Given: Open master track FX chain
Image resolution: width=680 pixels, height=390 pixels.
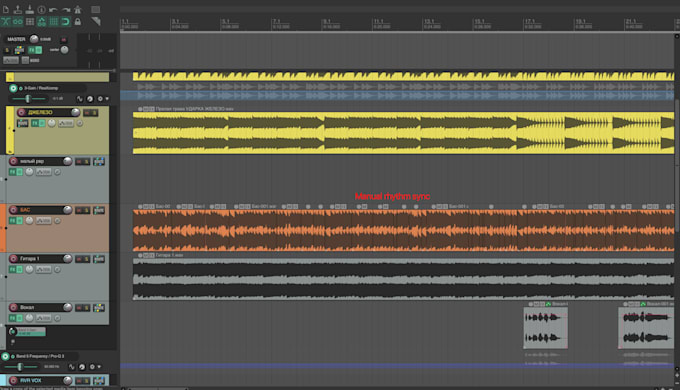Looking at the screenshot, I should [32, 50].
